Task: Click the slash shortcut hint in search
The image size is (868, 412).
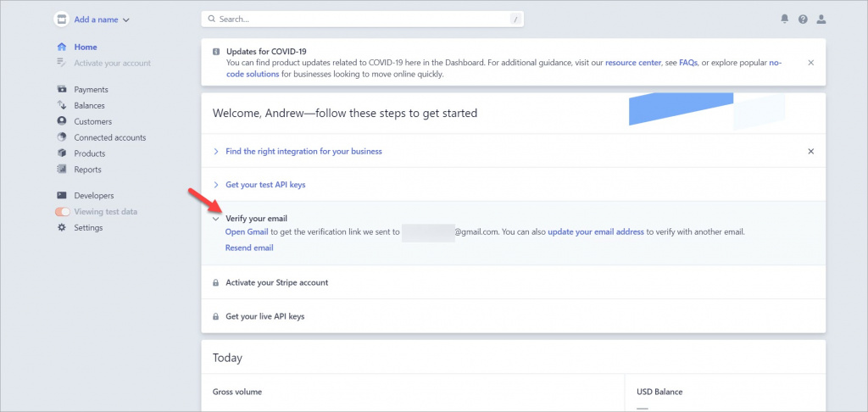Action: 515,19
